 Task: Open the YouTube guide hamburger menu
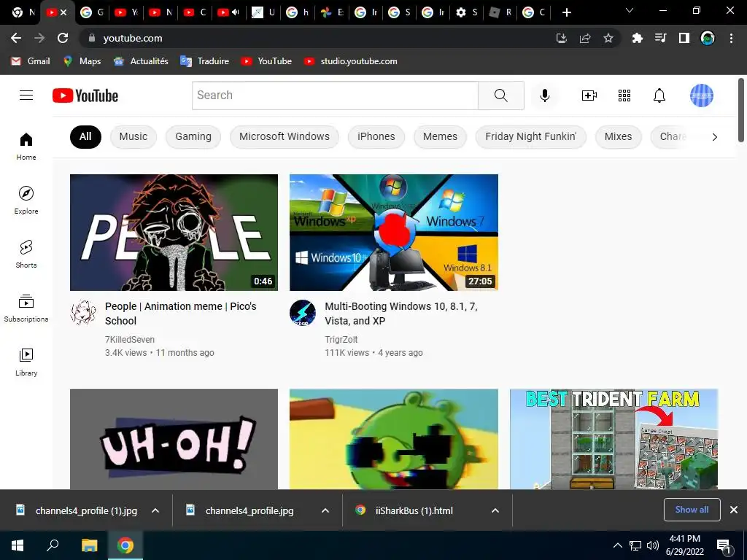(26, 96)
